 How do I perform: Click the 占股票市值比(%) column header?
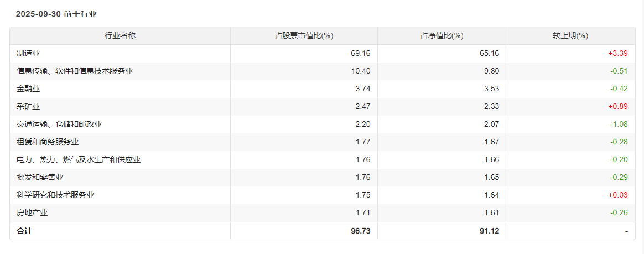coord(304,35)
